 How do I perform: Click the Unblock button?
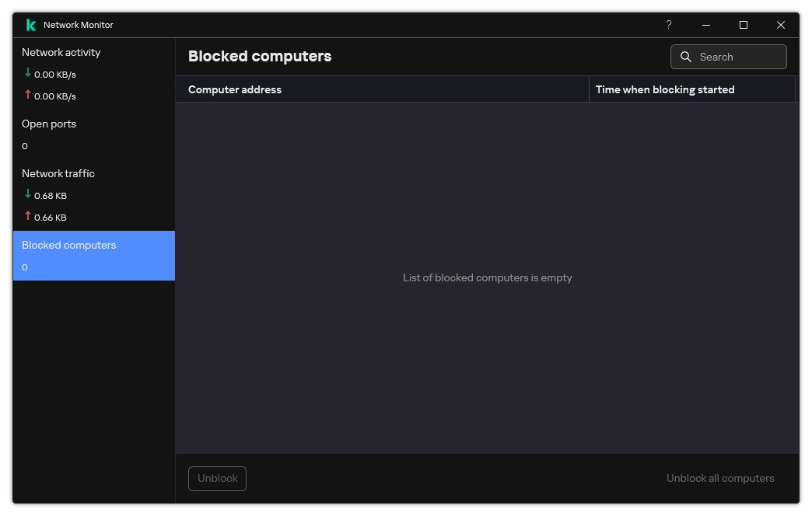click(217, 479)
